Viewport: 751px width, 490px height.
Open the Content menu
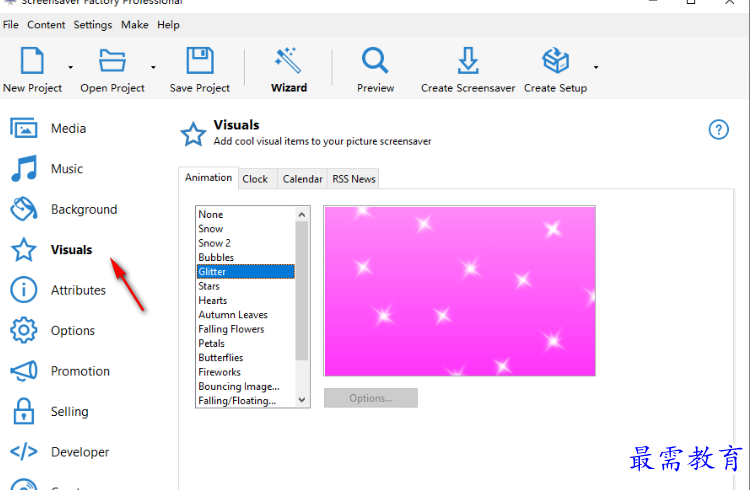point(46,25)
